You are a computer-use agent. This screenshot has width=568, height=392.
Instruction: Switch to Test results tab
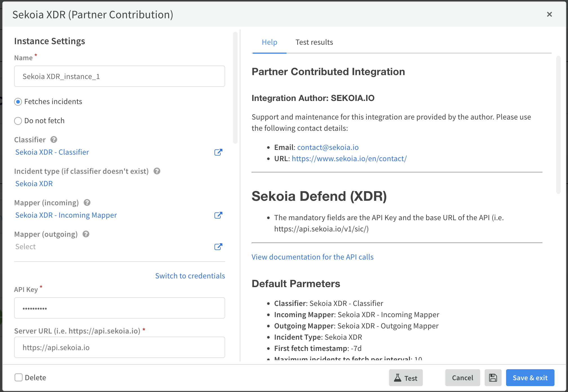(x=314, y=42)
